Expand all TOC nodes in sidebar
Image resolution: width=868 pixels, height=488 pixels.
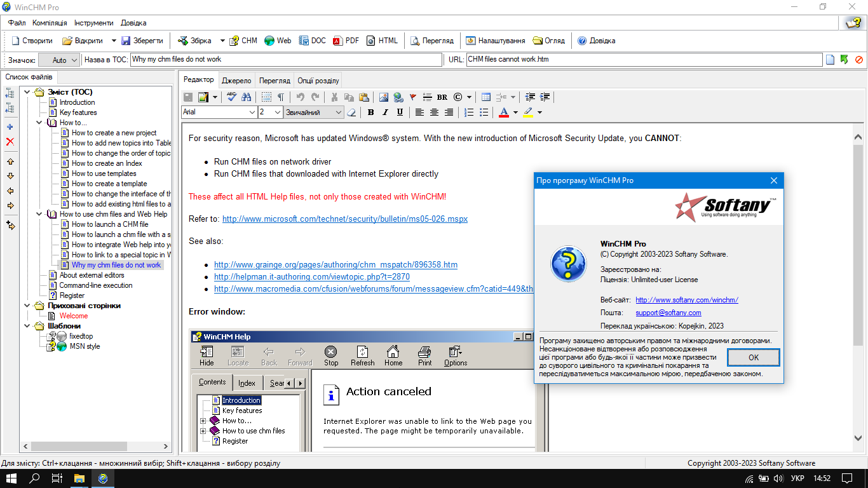[x=10, y=93]
